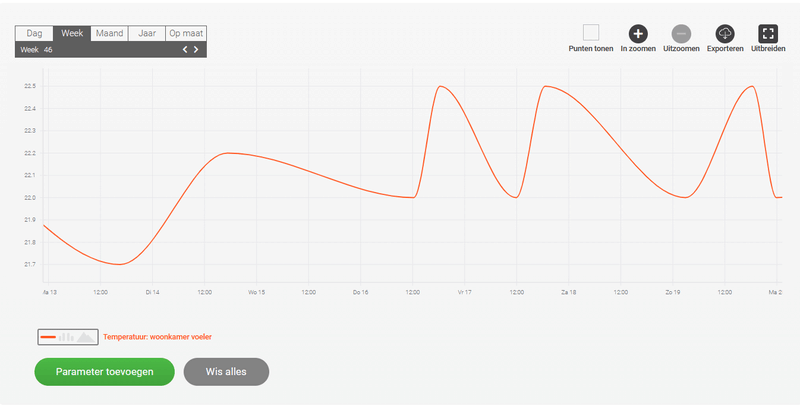Select area chart style in legend box
This screenshot has width=800, height=406.
(x=86, y=337)
